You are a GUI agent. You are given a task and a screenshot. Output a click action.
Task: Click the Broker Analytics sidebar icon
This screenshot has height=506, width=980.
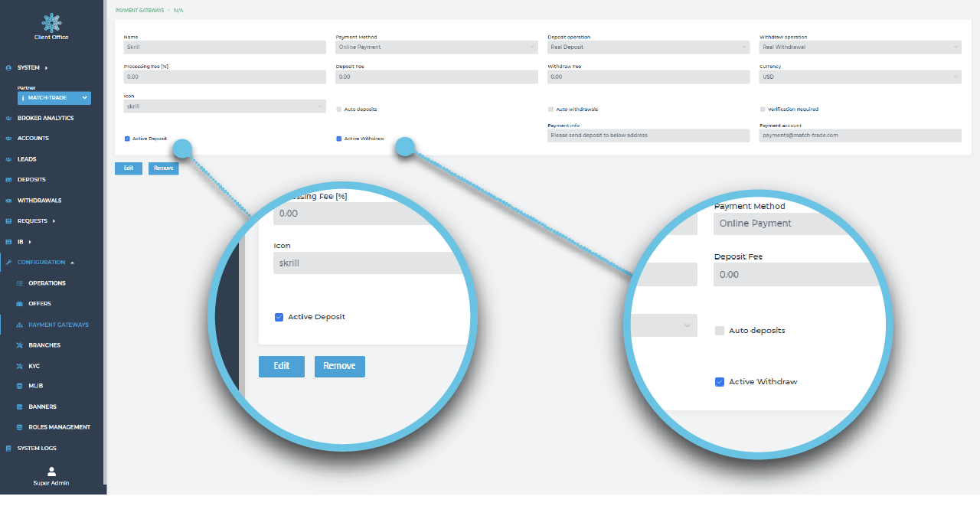coord(8,119)
